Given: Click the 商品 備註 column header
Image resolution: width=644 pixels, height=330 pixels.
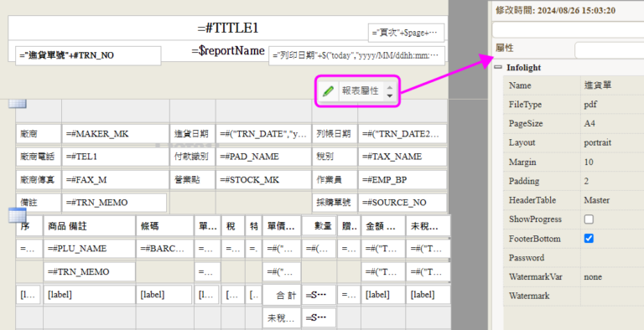Looking at the screenshot, I should [89, 226].
